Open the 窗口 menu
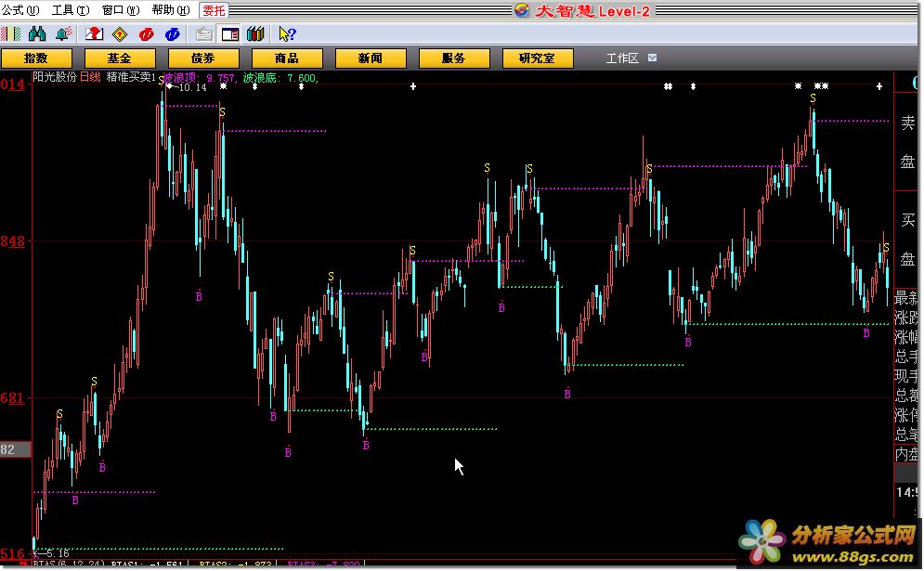The height and width of the screenshot is (571, 924). click(x=119, y=10)
